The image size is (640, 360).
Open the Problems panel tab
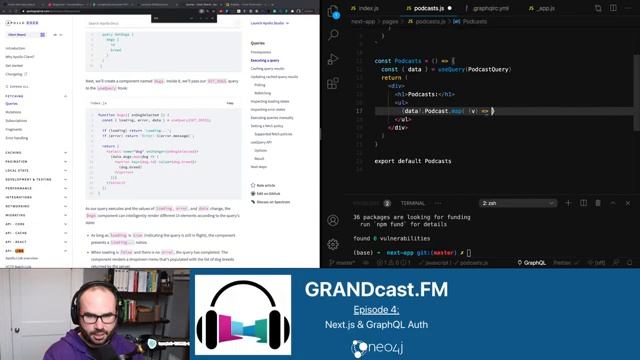pyautogui.click(x=371, y=203)
